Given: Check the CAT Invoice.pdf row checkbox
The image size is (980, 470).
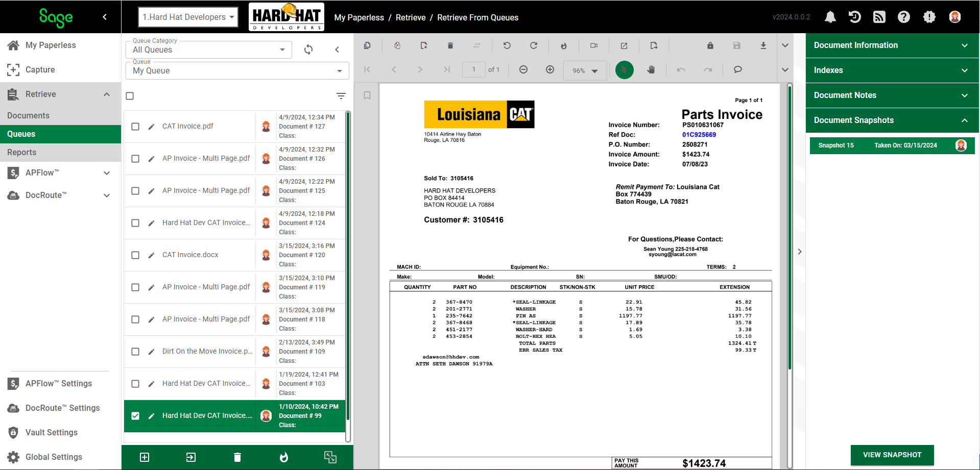Looking at the screenshot, I should (x=135, y=127).
